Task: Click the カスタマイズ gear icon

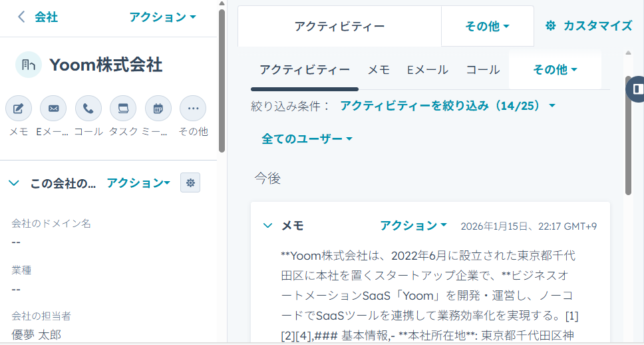Action: point(550,26)
